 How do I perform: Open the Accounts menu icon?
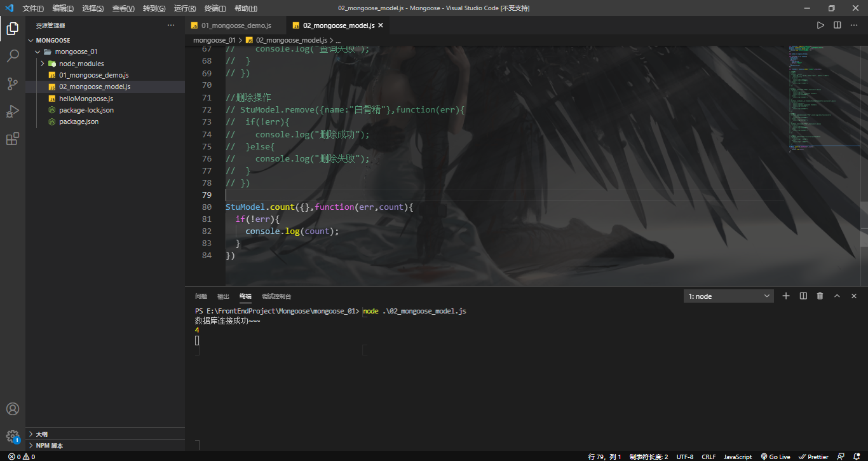coord(13,409)
